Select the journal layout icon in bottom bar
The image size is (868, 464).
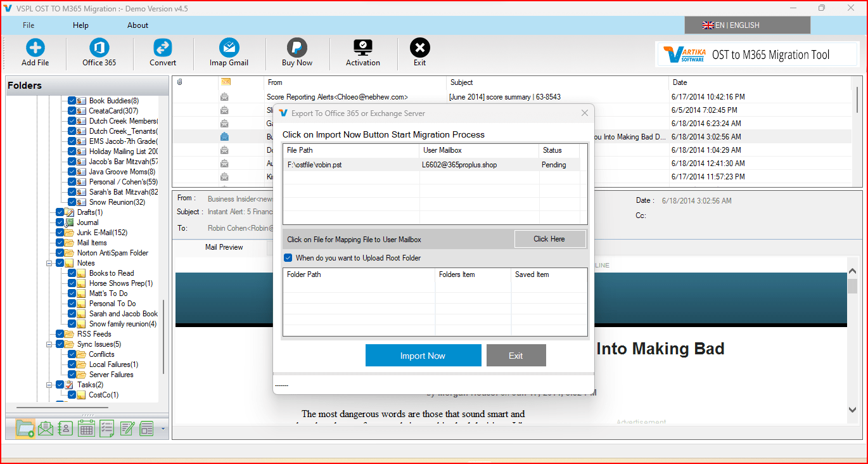[147, 429]
